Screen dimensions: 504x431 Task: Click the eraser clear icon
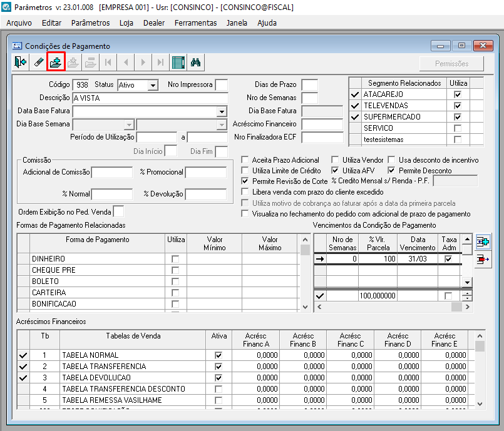[x=39, y=63]
